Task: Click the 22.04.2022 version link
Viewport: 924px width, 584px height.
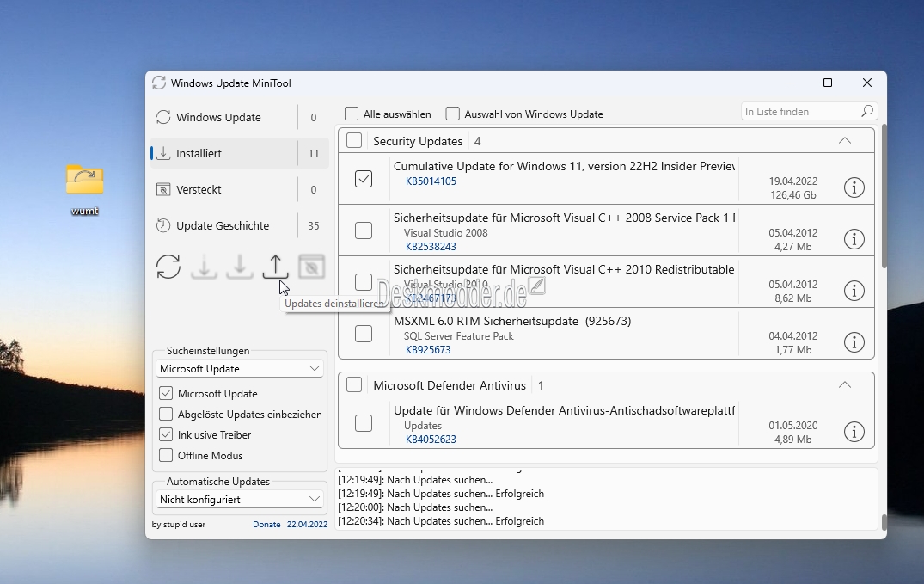Action: [x=307, y=524]
